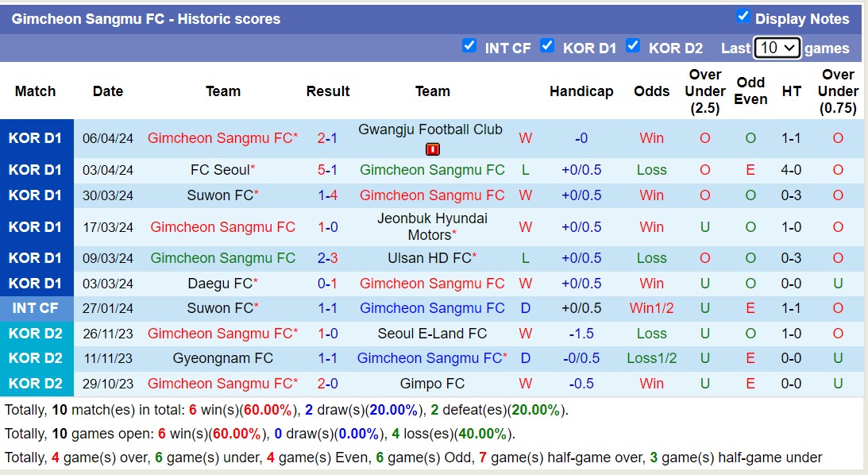Image resolution: width=868 pixels, height=475 pixels.
Task: Click the Gimpo FC link
Action: (x=432, y=384)
